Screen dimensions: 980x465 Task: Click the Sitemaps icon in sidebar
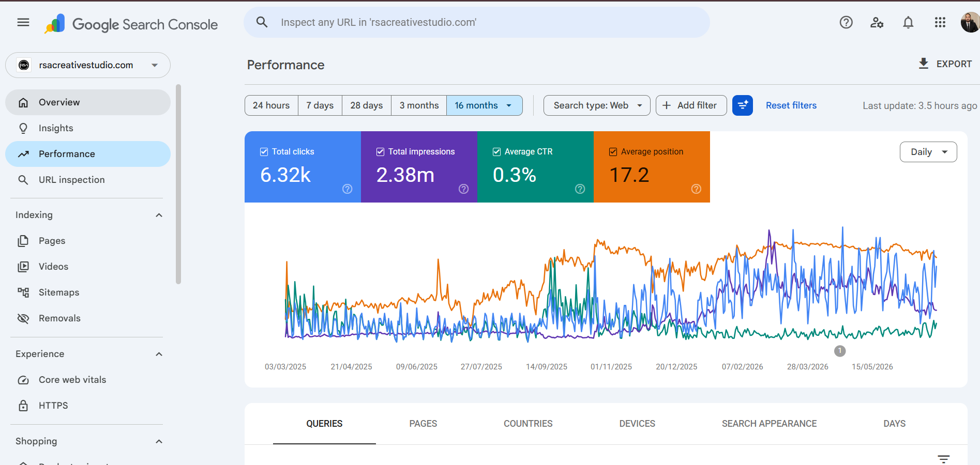[23, 292]
